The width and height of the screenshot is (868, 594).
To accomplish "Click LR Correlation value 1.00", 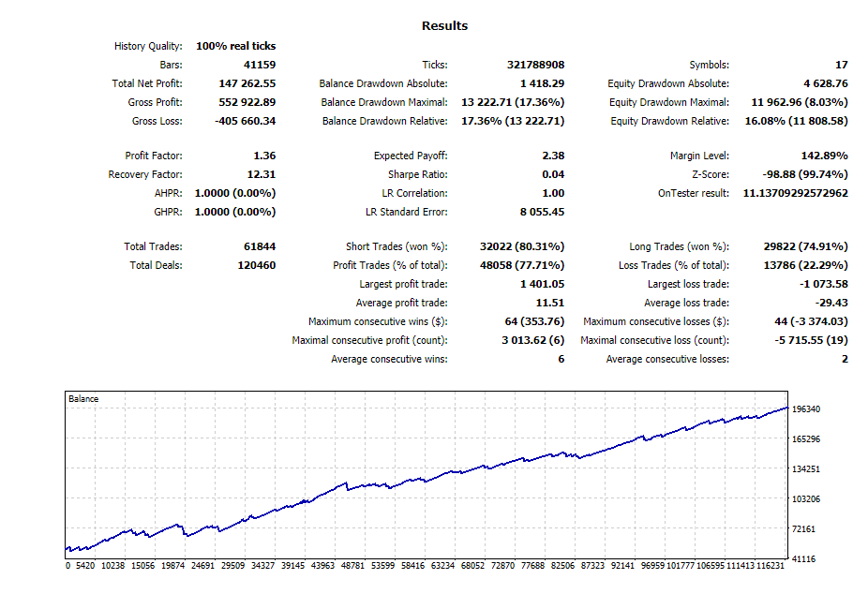I will click(554, 194).
